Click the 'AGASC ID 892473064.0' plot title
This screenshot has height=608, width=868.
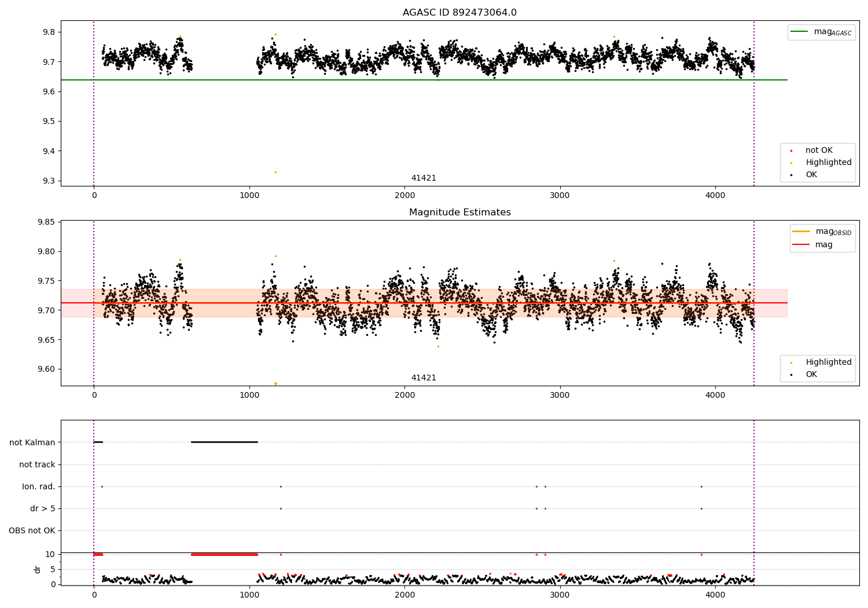pyautogui.click(x=460, y=13)
